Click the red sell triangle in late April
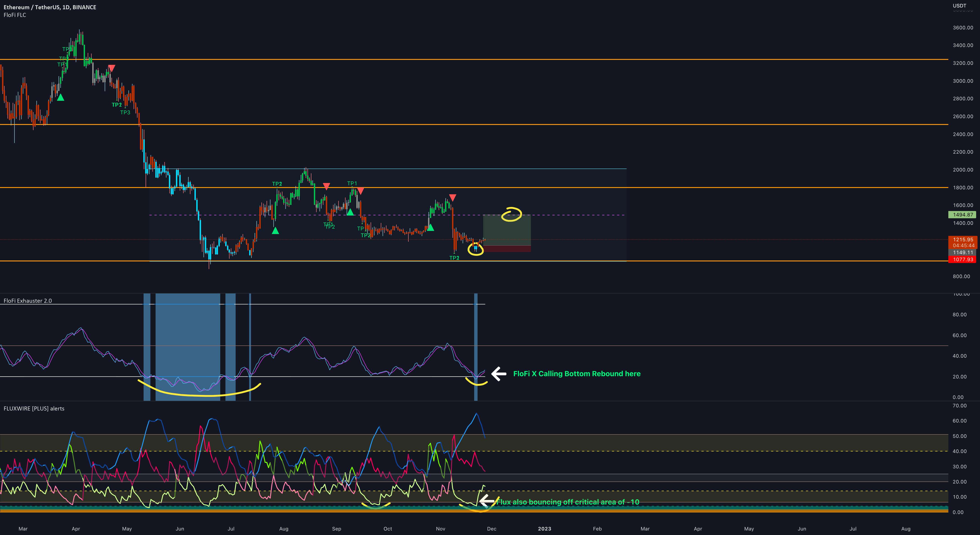The width and height of the screenshot is (980, 535). [x=111, y=68]
